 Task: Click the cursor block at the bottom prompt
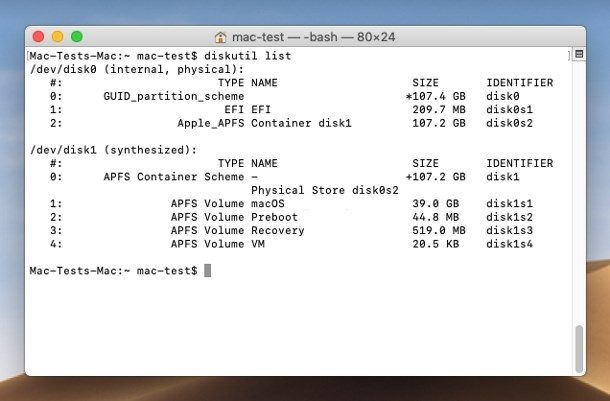pos(208,271)
